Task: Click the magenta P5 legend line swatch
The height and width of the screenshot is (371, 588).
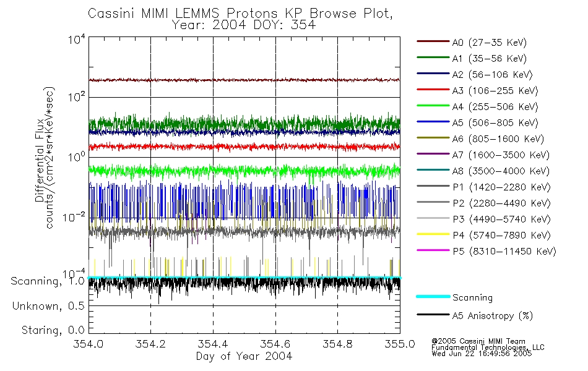Action: coord(433,250)
